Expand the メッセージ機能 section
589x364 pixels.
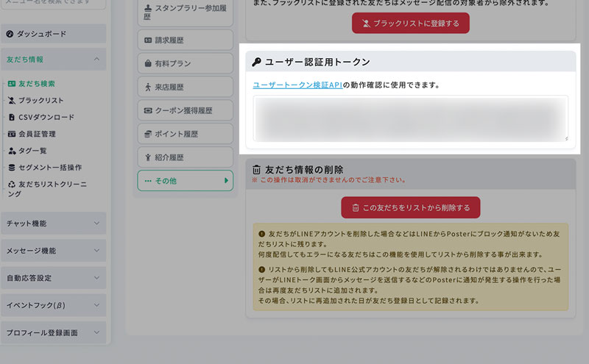point(96,251)
